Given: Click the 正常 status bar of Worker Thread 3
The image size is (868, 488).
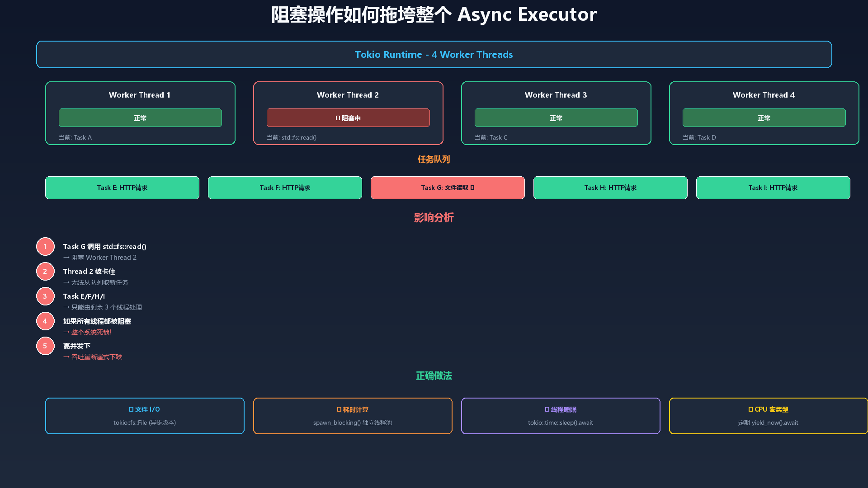Looking at the screenshot, I should (556, 118).
